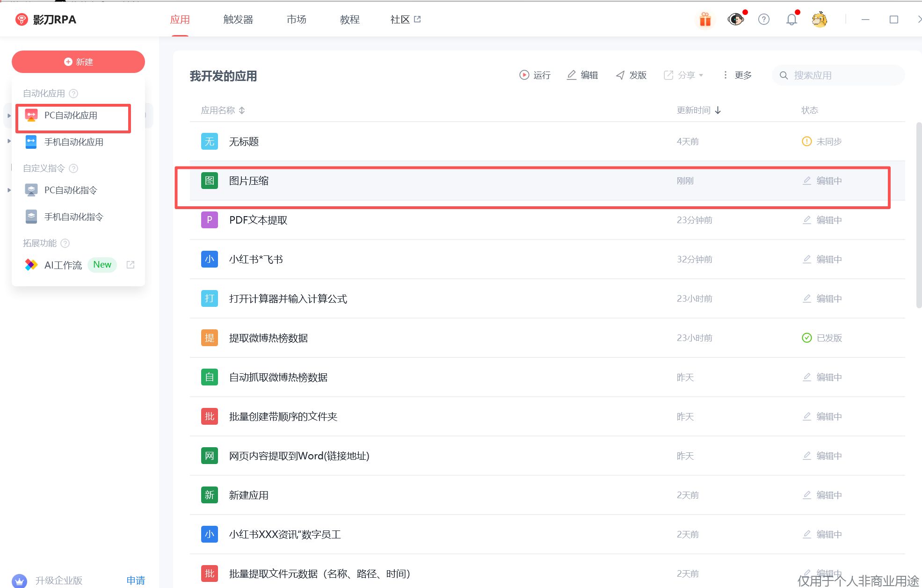Click the 运行 play icon
Viewport: 922px width, 588px height.
(x=524, y=75)
